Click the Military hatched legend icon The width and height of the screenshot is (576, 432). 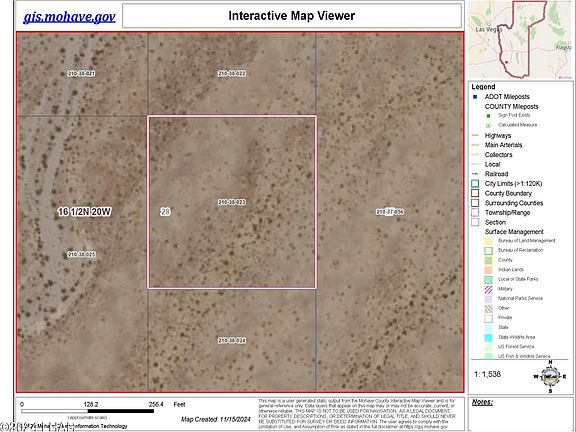[x=489, y=289]
